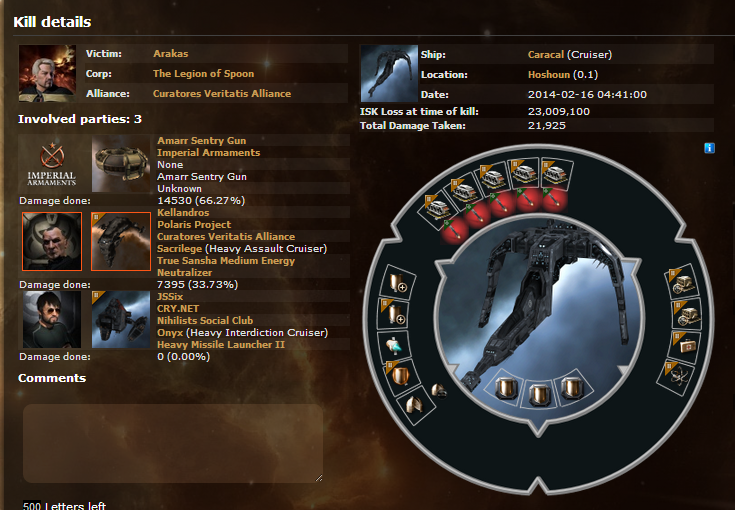This screenshot has height=510, width=735.
Task: Click the shield extender with the orange tech badge
Action: point(394,314)
